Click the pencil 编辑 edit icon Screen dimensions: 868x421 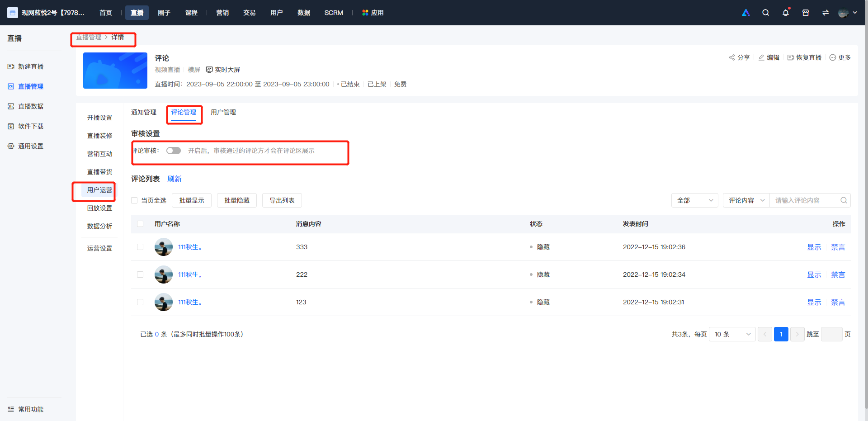click(x=761, y=57)
